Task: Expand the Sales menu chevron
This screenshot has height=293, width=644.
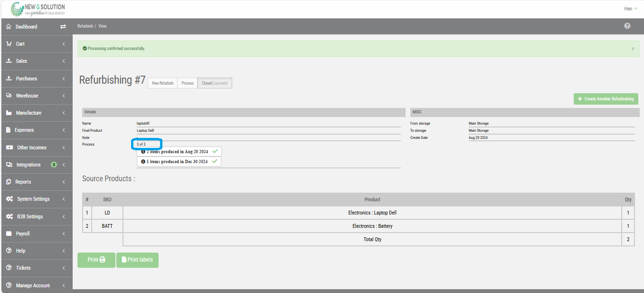Action: pos(64,61)
